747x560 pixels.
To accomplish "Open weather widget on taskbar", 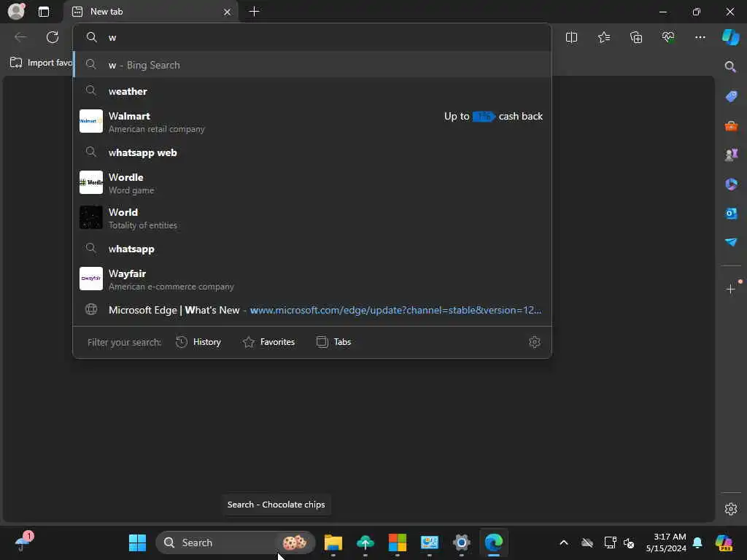I will tap(23, 542).
